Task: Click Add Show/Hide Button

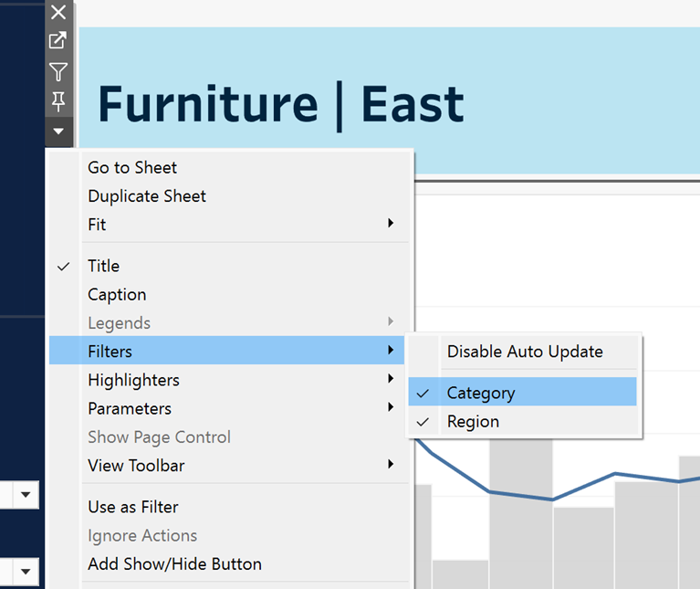Action: click(174, 564)
